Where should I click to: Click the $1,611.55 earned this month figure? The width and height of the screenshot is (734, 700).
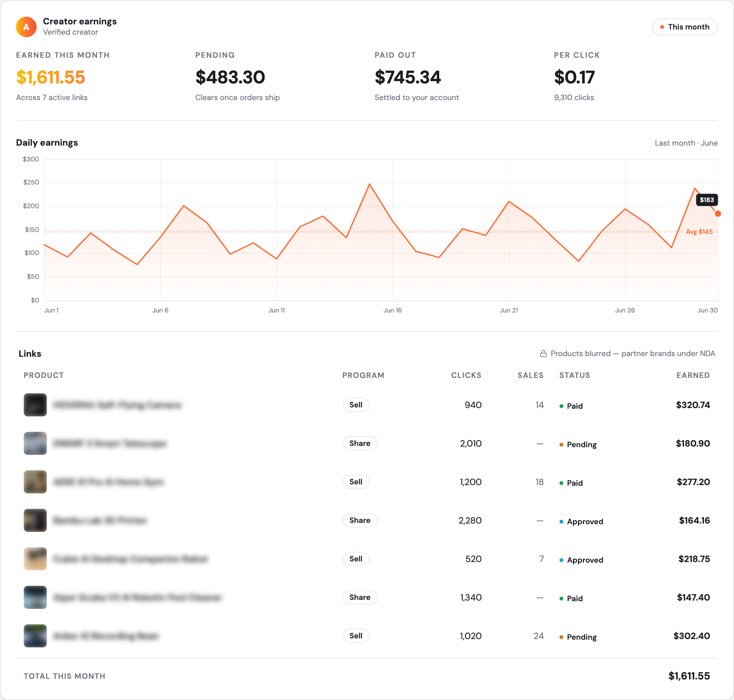pyautogui.click(x=51, y=77)
